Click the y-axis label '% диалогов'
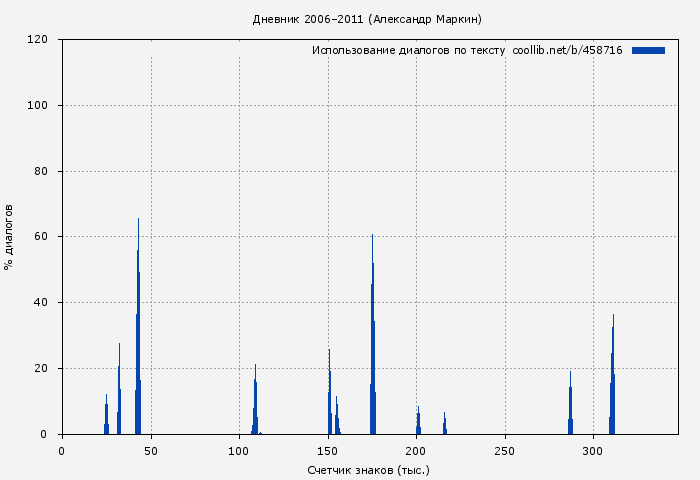This screenshot has width=700, height=480. click(10, 237)
